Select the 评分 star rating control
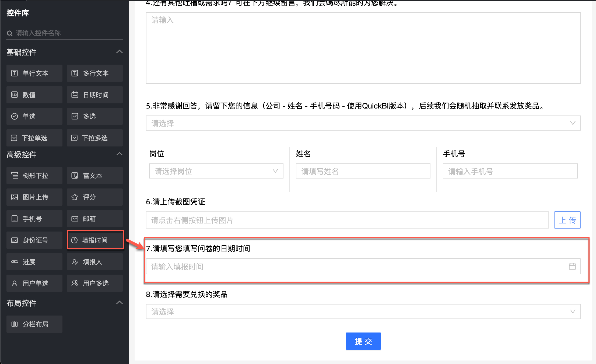The image size is (596, 364). click(95, 197)
